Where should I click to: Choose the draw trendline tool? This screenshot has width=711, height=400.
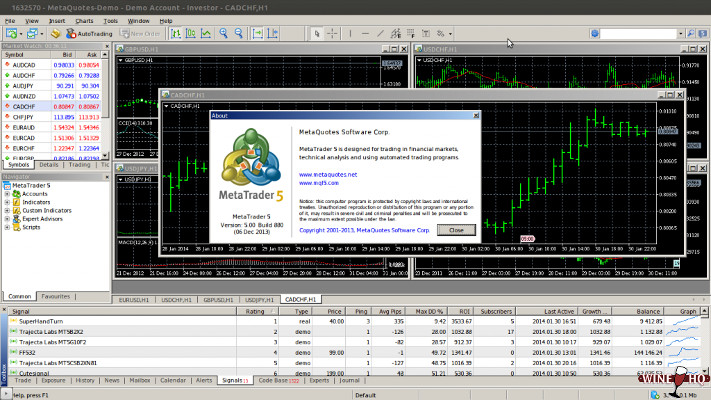tap(381, 33)
